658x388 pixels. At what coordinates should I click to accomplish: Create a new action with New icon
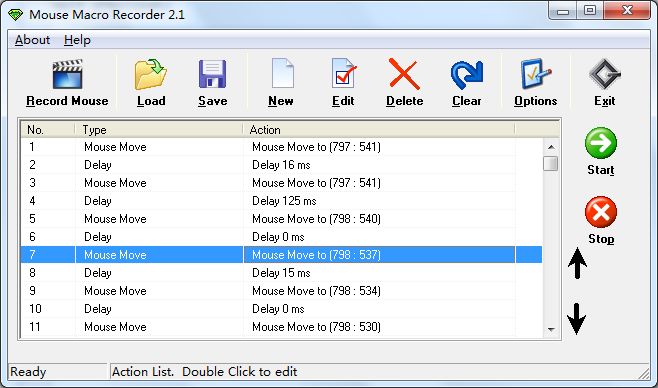tap(282, 73)
